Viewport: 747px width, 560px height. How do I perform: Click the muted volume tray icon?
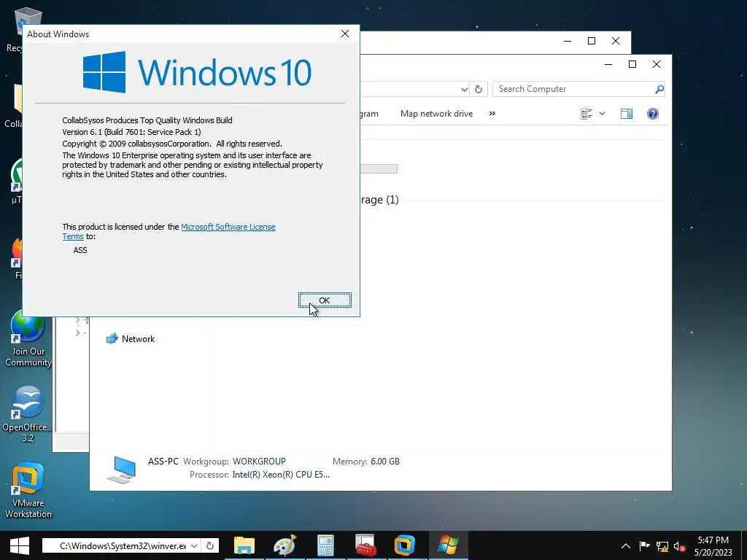point(680,547)
